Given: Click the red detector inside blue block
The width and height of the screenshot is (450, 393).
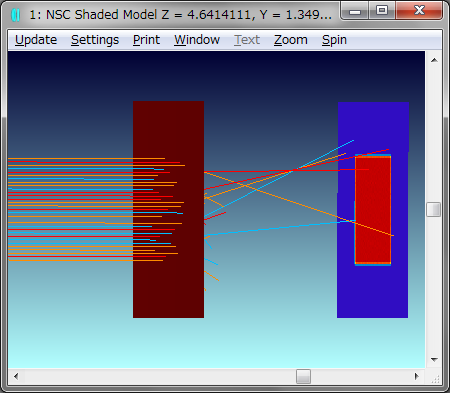Looking at the screenshot, I should click(373, 210).
